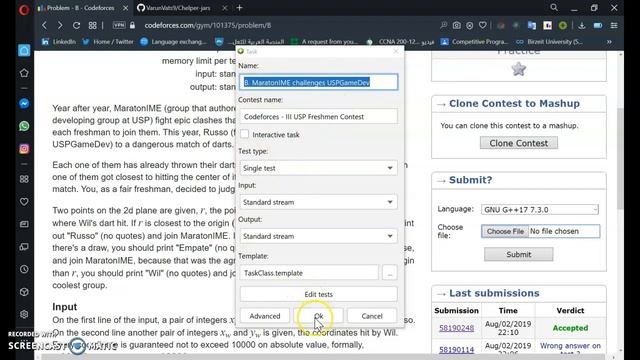
Task: Browse for template with the ellipsis button
Action: pos(390,273)
